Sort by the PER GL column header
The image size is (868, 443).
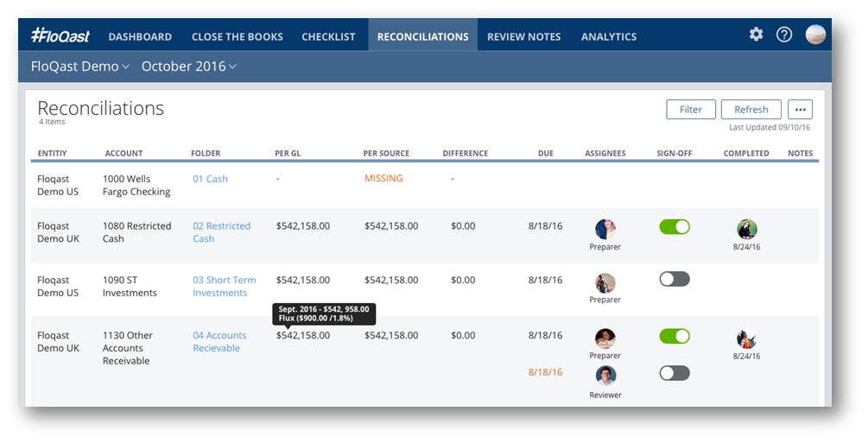pyautogui.click(x=288, y=154)
